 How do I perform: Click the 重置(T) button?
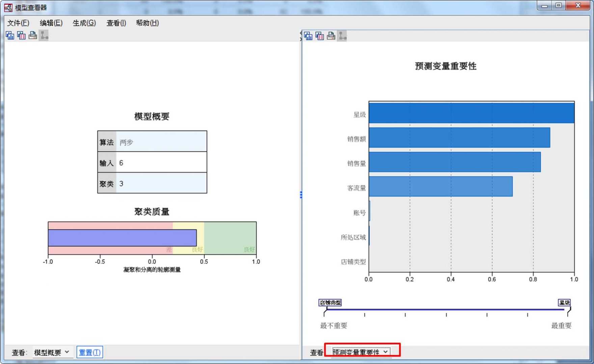(89, 352)
